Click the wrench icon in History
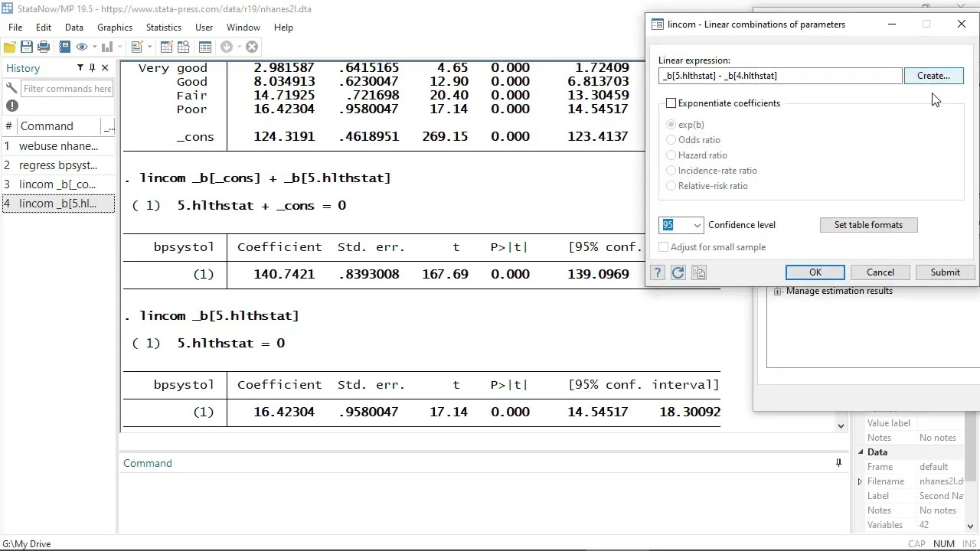Viewport: 980px width, 551px height. point(11,89)
